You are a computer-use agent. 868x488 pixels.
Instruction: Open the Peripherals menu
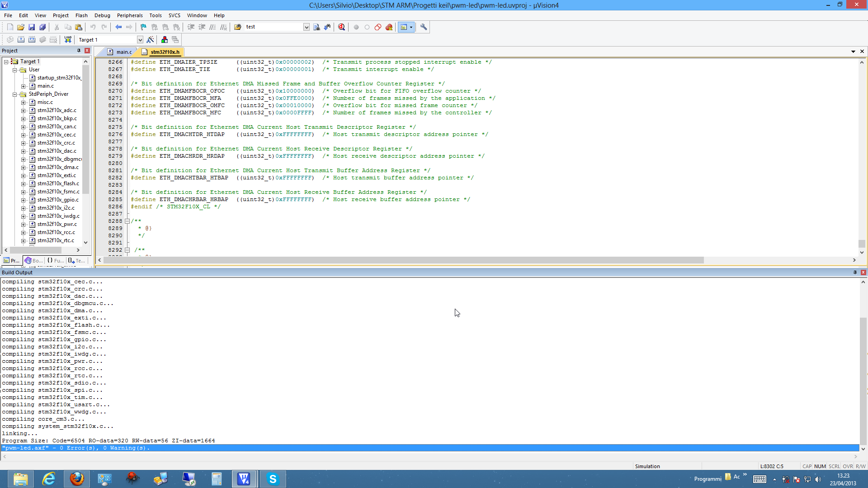click(129, 15)
